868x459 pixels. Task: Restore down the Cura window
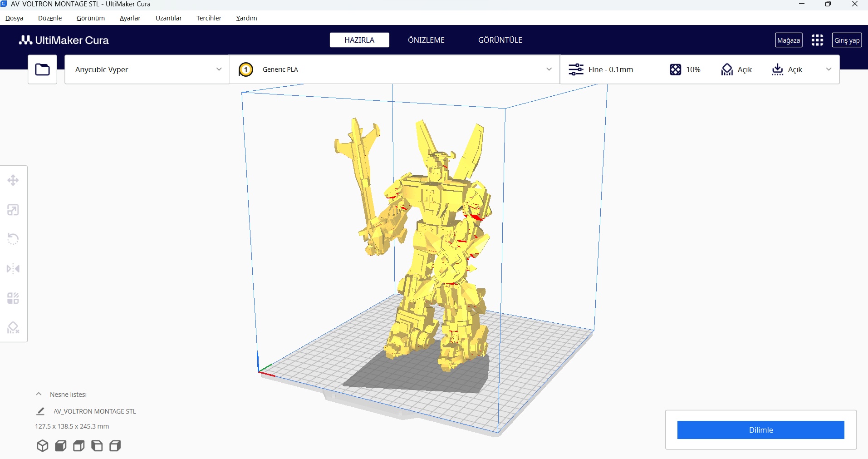click(x=828, y=4)
